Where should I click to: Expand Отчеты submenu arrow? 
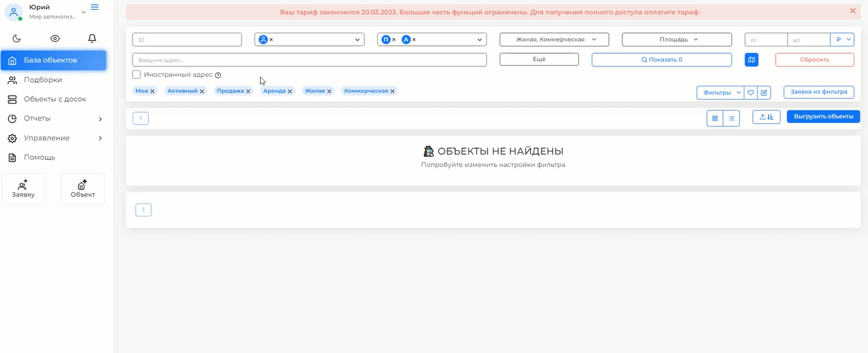[x=100, y=119]
